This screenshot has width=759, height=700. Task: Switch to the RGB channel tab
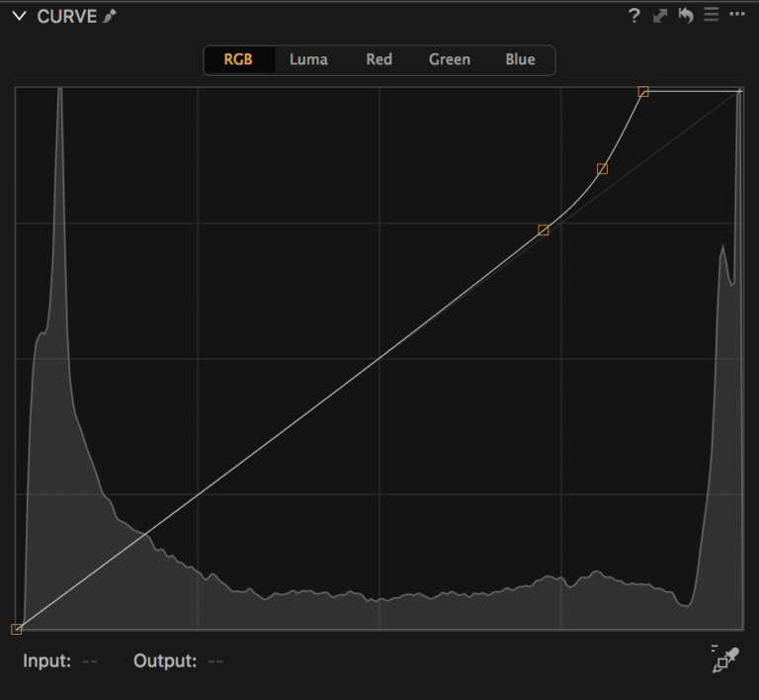238,59
